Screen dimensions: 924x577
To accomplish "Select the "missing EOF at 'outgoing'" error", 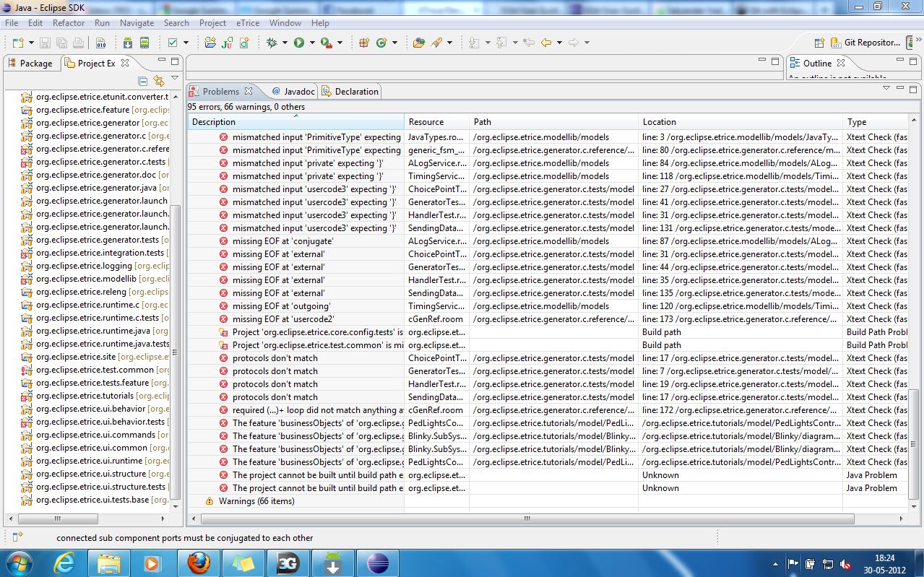I will [281, 306].
